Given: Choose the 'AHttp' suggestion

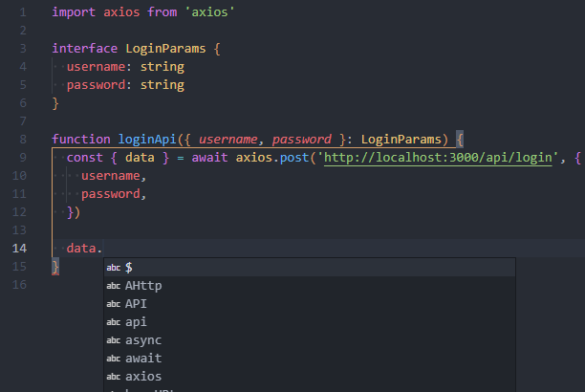Looking at the screenshot, I should (x=310, y=286).
